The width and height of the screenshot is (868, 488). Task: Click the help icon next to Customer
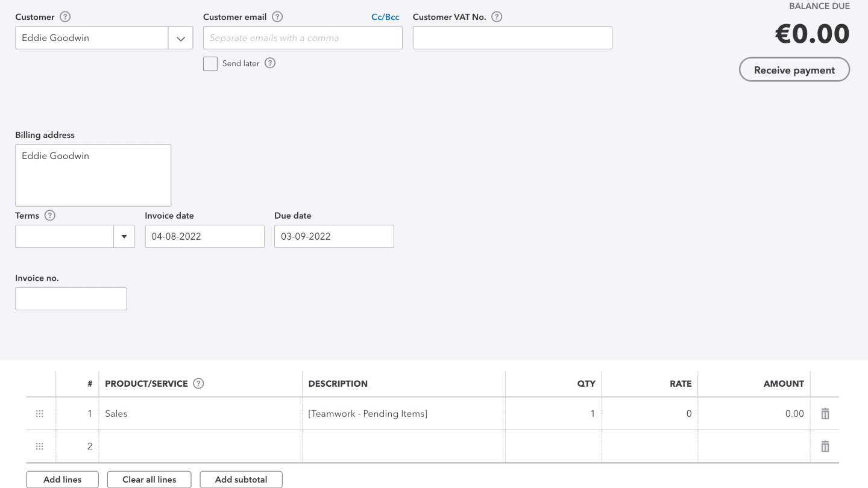[66, 17]
